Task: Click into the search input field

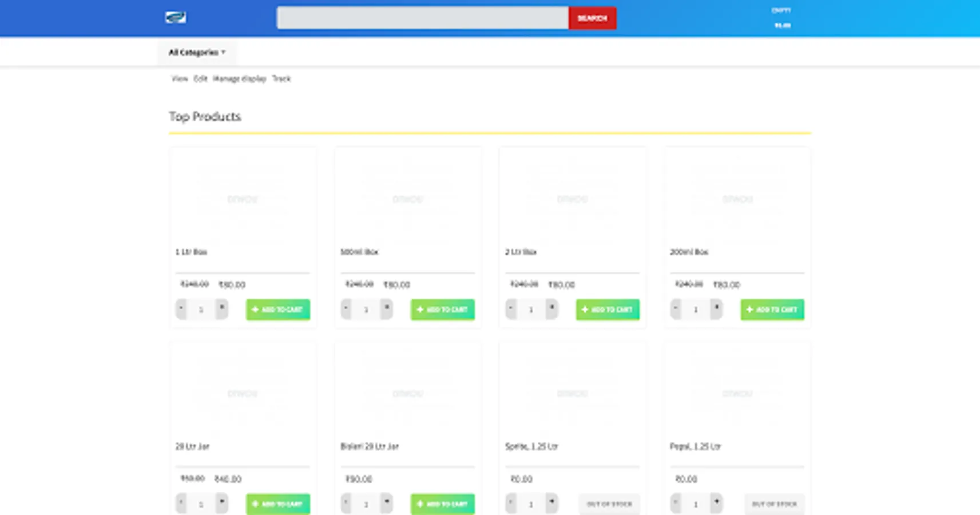Action: tap(422, 18)
